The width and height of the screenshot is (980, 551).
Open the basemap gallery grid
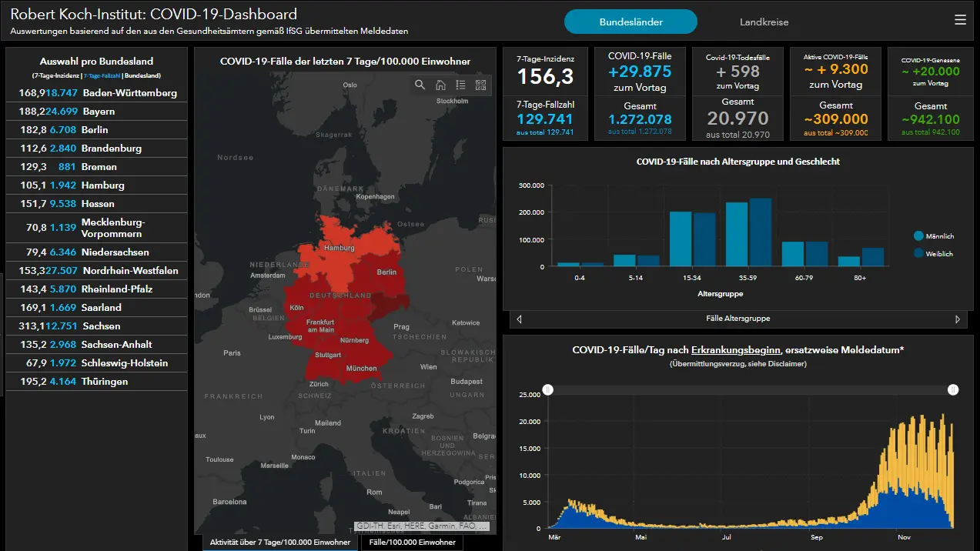pyautogui.click(x=481, y=85)
